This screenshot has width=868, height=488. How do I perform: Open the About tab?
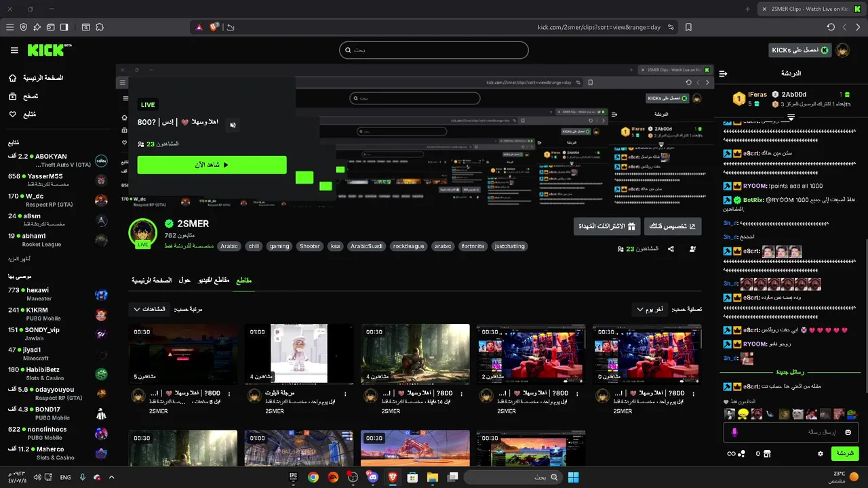(x=184, y=280)
